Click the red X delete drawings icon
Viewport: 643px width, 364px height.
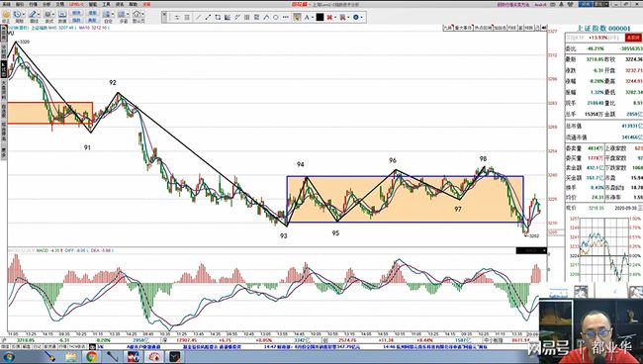coord(329,17)
